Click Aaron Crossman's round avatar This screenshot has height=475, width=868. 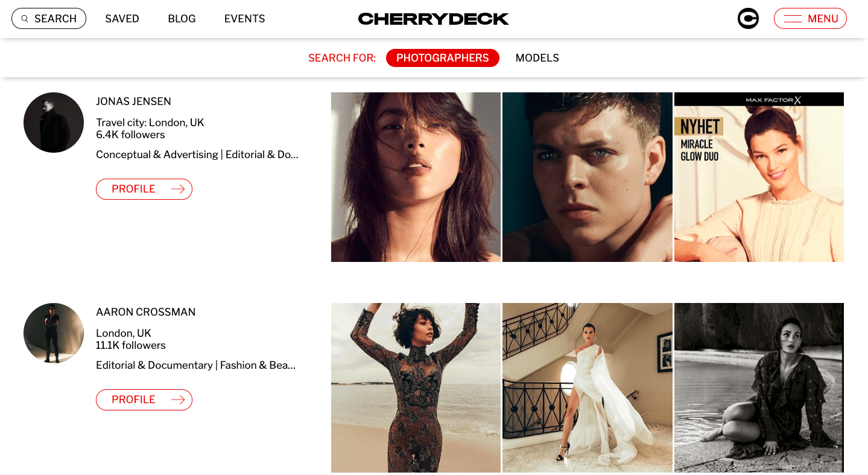point(54,333)
